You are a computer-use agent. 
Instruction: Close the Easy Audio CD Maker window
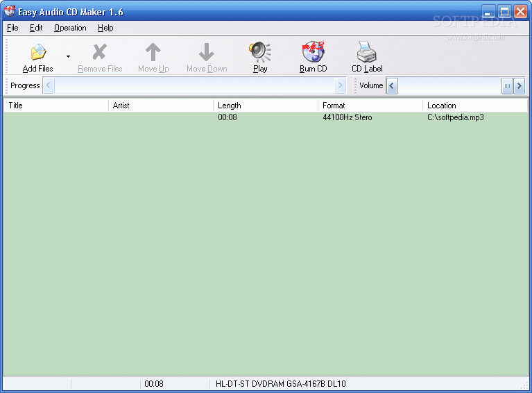[x=520, y=12]
